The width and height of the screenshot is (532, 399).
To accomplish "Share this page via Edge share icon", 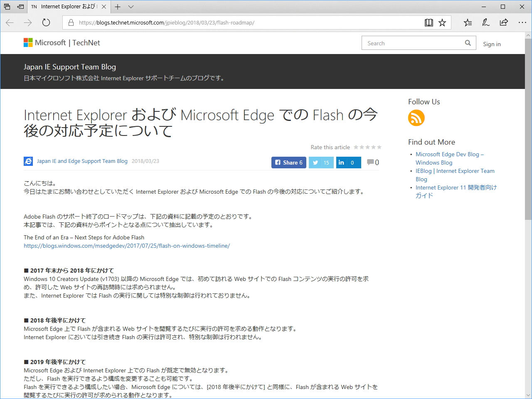I will tap(503, 22).
